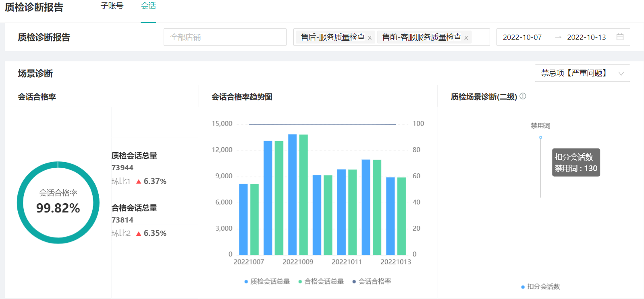Select the 会话 tab
The height and width of the screenshot is (299, 644).
click(x=148, y=6)
